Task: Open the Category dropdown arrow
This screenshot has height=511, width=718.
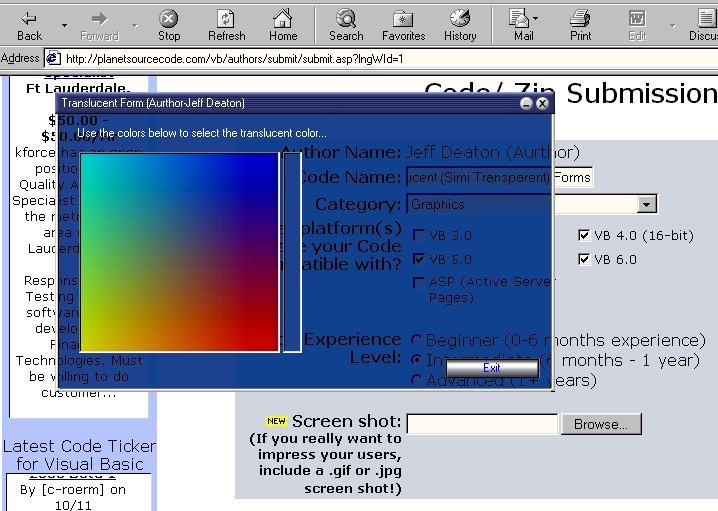Action: 646,204
